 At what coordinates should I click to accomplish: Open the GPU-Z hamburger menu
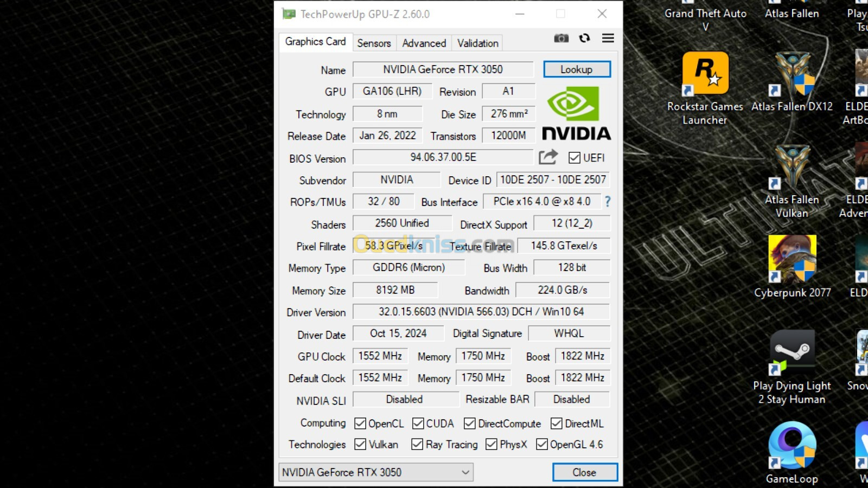(608, 38)
